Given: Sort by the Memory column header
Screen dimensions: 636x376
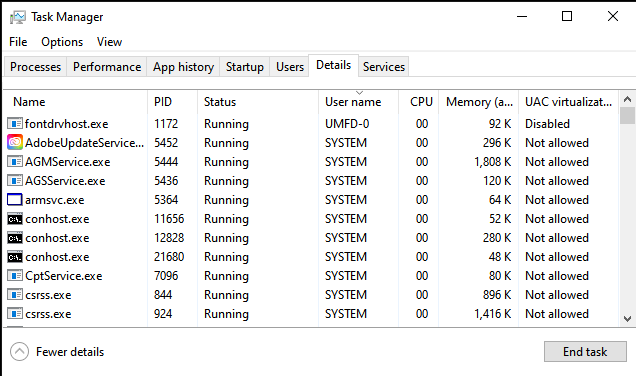Looking at the screenshot, I should 479,102.
